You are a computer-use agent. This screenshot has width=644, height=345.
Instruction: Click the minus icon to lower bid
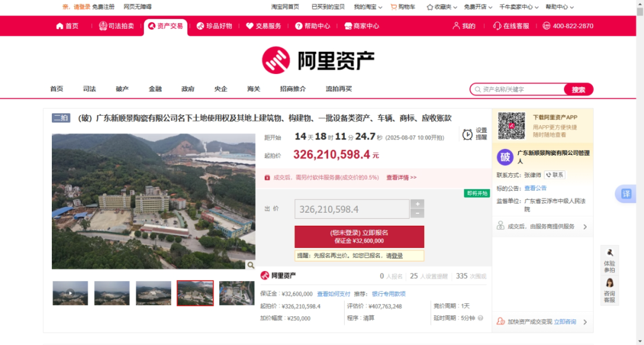[x=417, y=213]
